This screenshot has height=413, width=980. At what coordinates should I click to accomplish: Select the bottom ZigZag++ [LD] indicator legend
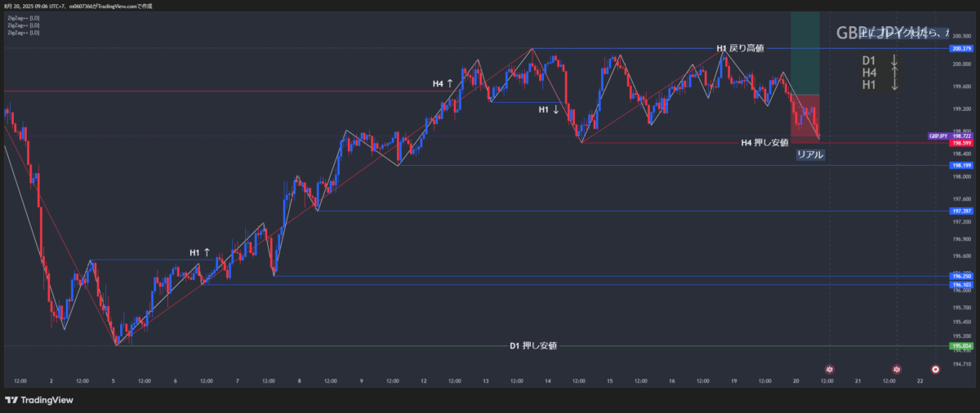23,33
